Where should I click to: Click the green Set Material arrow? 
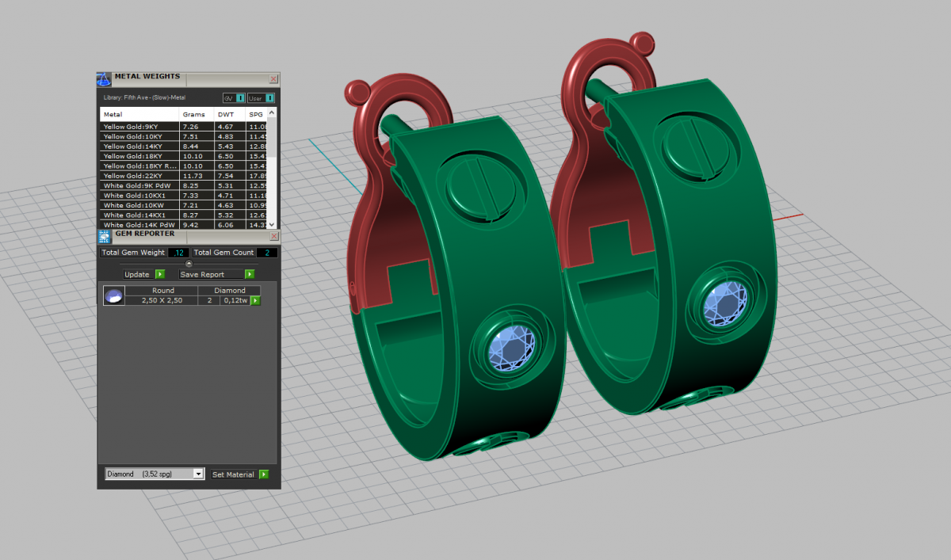pos(264,474)
